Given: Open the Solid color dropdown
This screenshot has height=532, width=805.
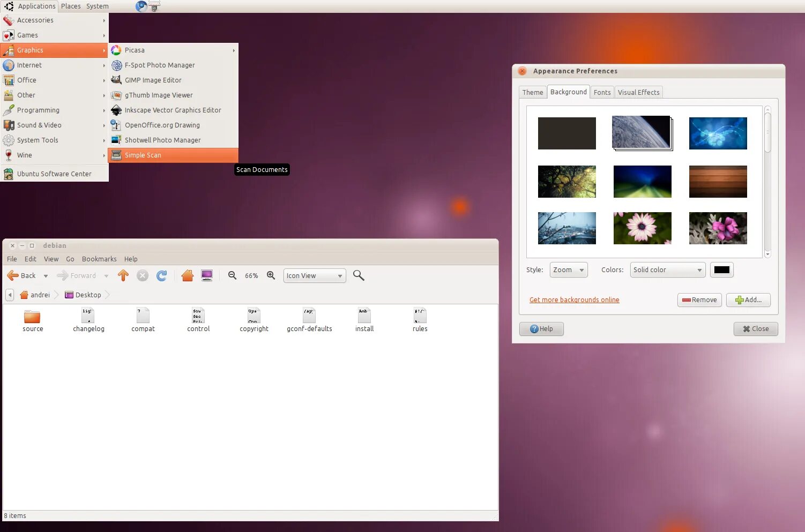Looking at the screenshot, I should [x=668, y=270].
